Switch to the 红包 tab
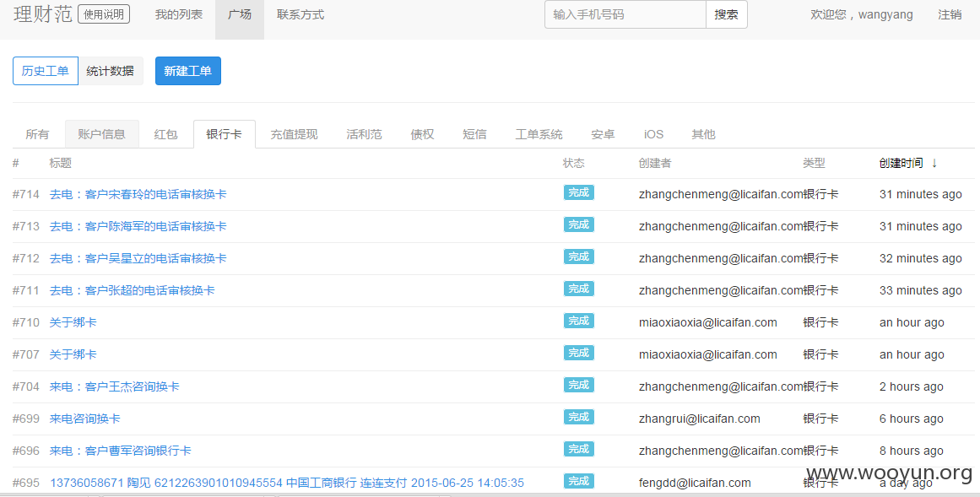 coord(165,134)
